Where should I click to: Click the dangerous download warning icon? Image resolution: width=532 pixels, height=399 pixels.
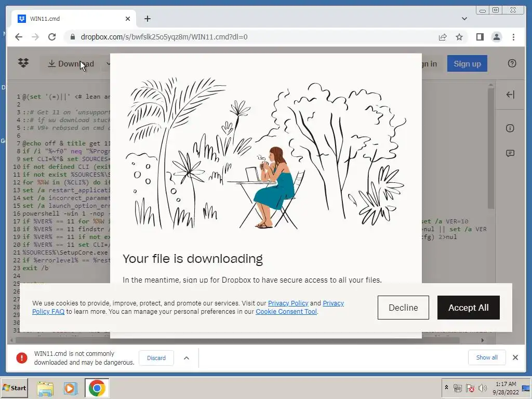[x=22, y=357]
